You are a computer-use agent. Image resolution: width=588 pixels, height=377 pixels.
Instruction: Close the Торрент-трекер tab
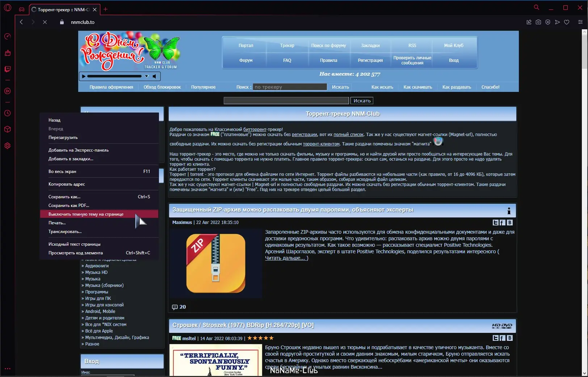tap(94, 10)
